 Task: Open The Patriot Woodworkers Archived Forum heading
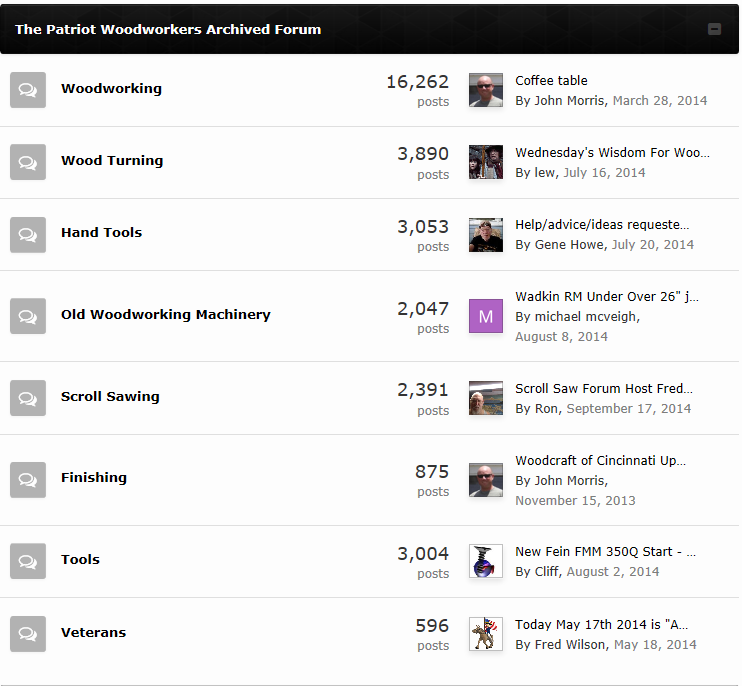click(x=168, y=29)
